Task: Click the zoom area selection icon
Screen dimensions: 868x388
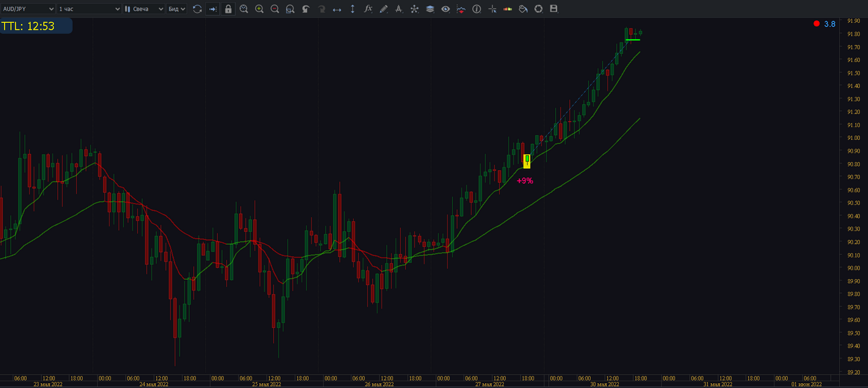Action: coord(290,9)
